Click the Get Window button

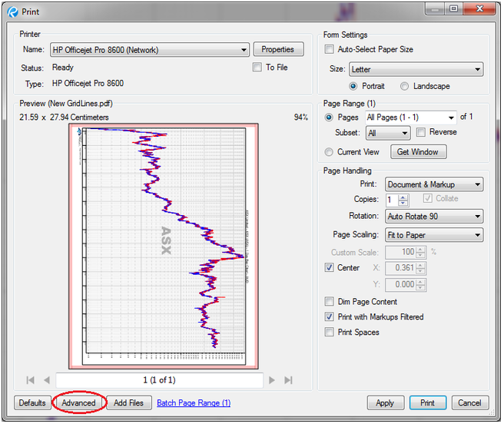point(418,152)
